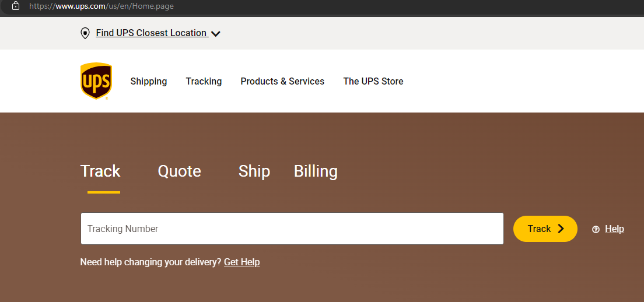Open the Tracking navigation menu
Screen dimensions: 644x302
204,81
